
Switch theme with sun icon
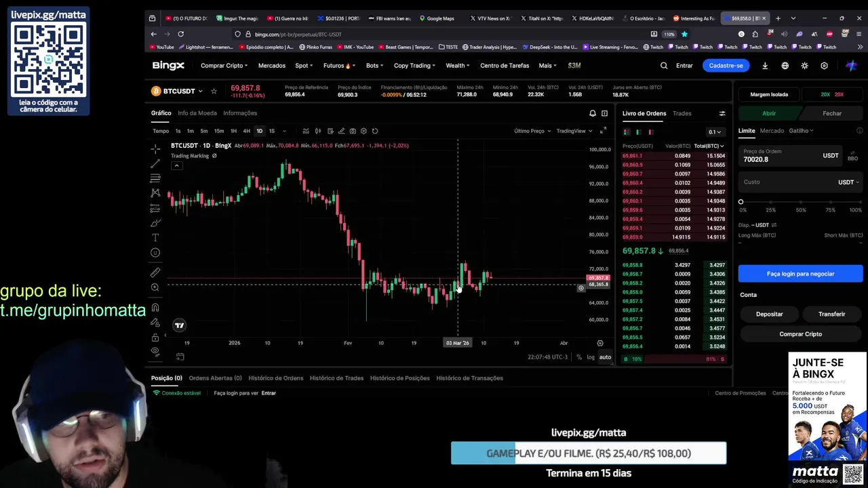pos(804,66)
